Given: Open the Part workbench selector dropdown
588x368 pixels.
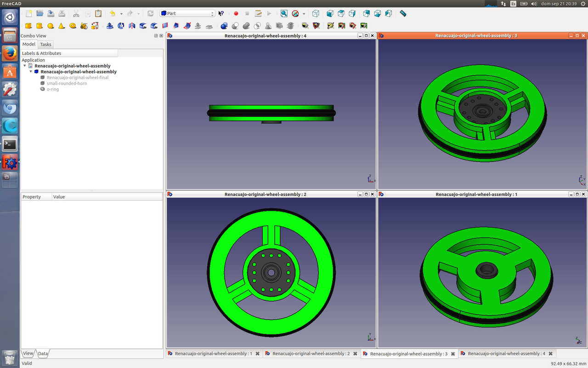Looking at the screenshot, I should 187,14.
